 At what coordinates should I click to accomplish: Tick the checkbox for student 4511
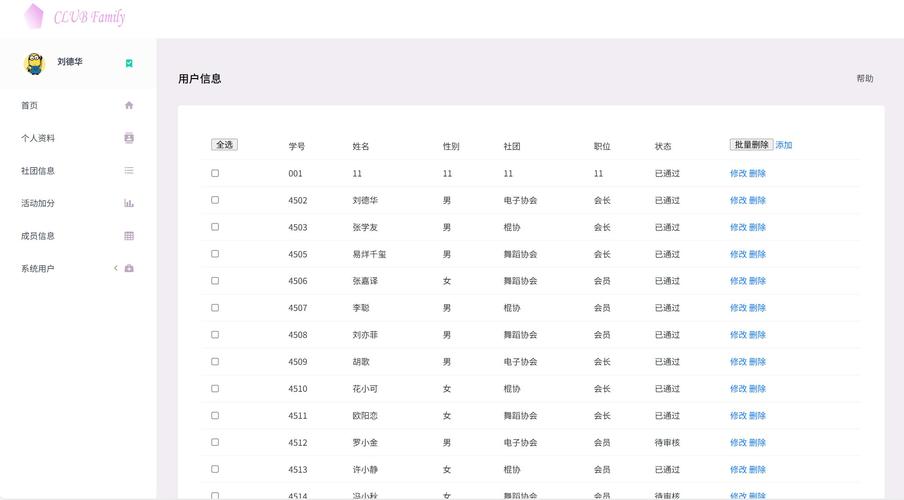pos(215,415)
